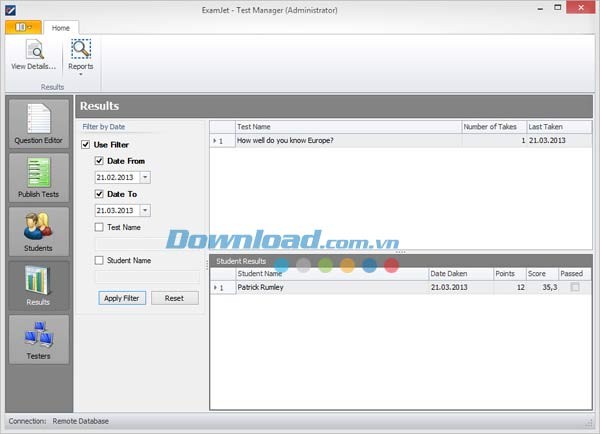
Task: Go to Publish Tests in sidebar
Action: pos(39,177)
